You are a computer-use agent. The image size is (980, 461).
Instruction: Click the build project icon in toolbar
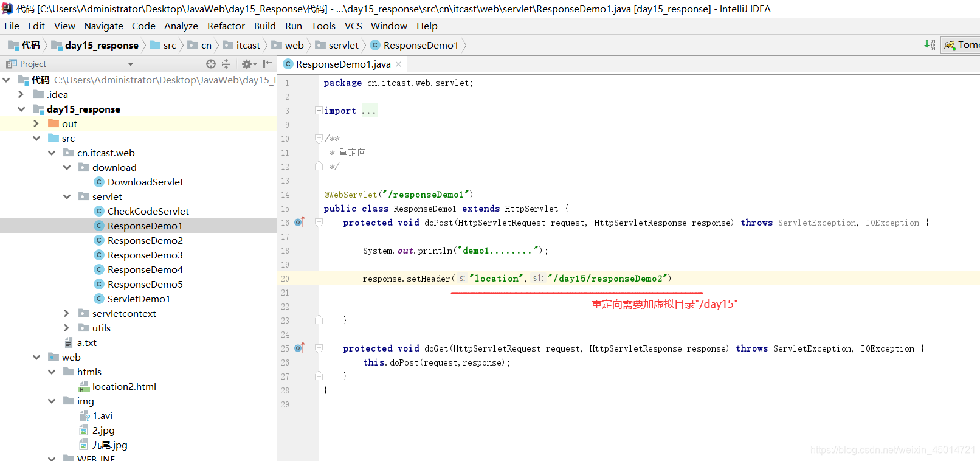930,44
